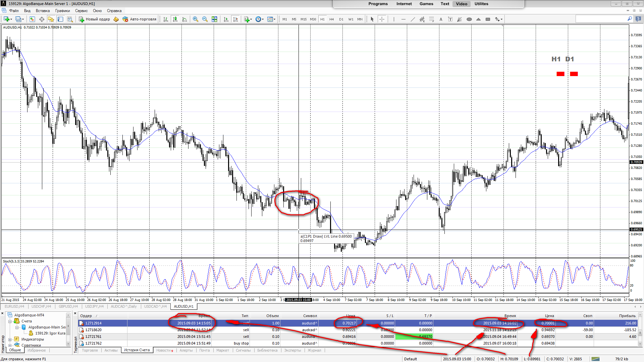Image resolution: width=644 pixels, height=362 pixels.
Task: Open the Video tab in top bar
Action: [462, 4]
